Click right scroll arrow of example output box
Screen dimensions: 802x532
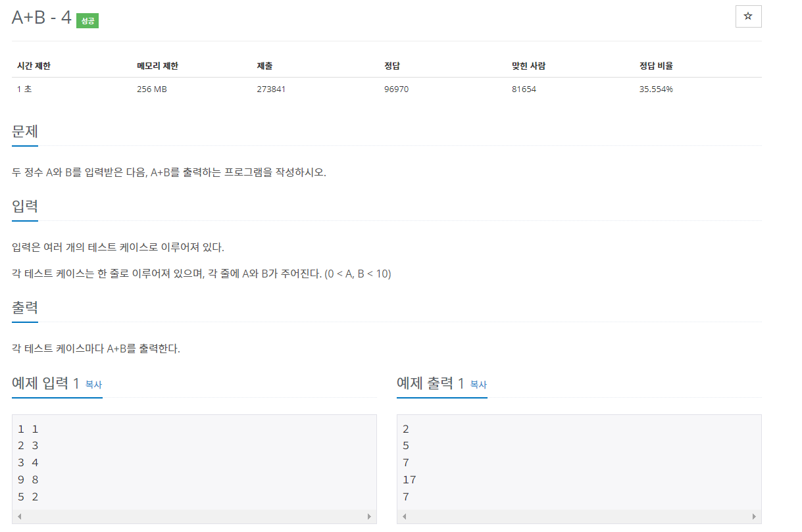pyautogui.click(x=755, y=517)
